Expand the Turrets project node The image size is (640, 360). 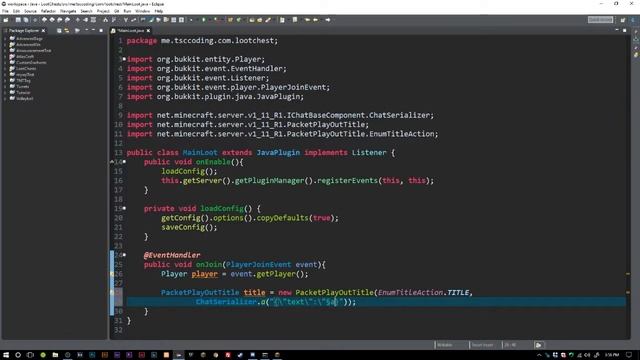5,87
